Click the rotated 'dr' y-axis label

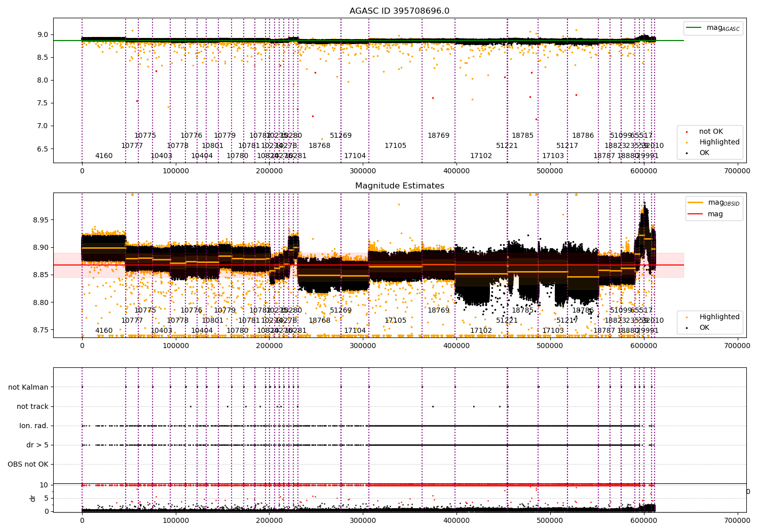(33, 498)
